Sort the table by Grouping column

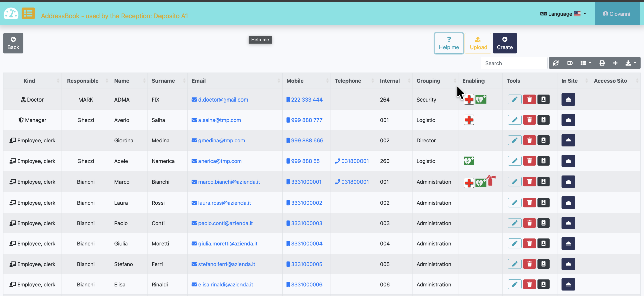coord(428,81)
